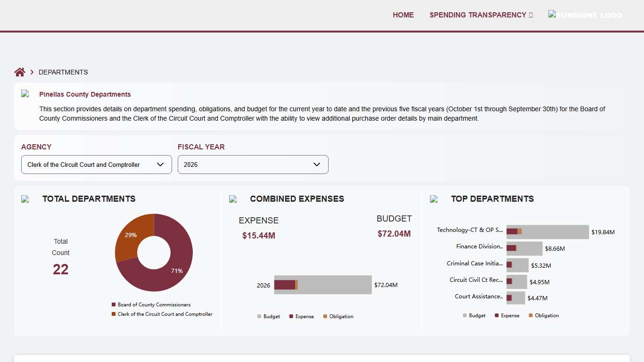
Task: Toggle Clerk of the Circuit Court legend entry
Action: tap(162, 314)
